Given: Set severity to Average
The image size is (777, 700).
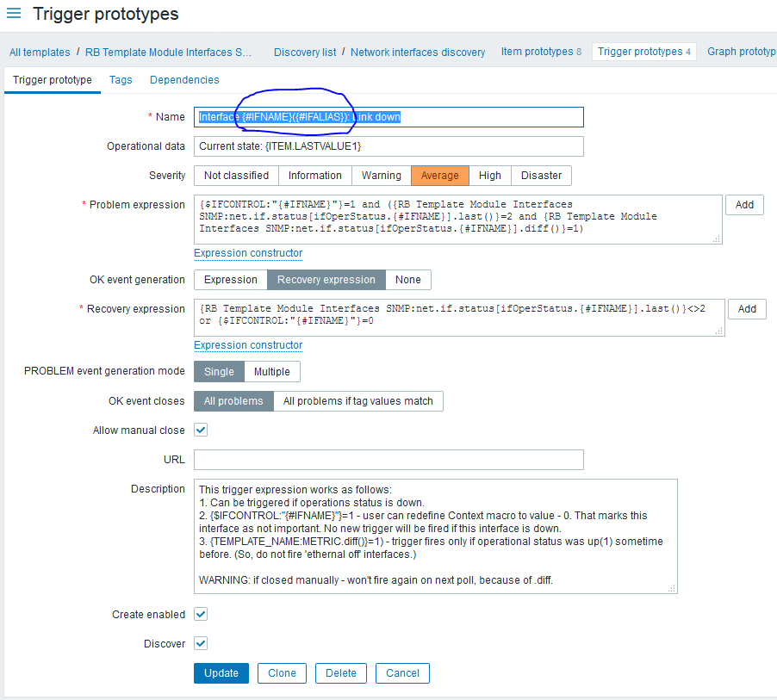Looking at the screenshot, I should point(440,176).
